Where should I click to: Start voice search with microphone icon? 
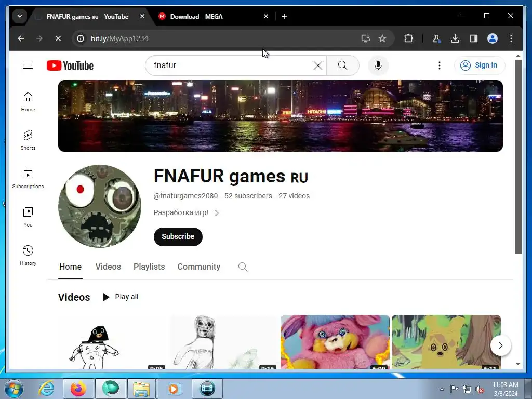coord(378,65)
